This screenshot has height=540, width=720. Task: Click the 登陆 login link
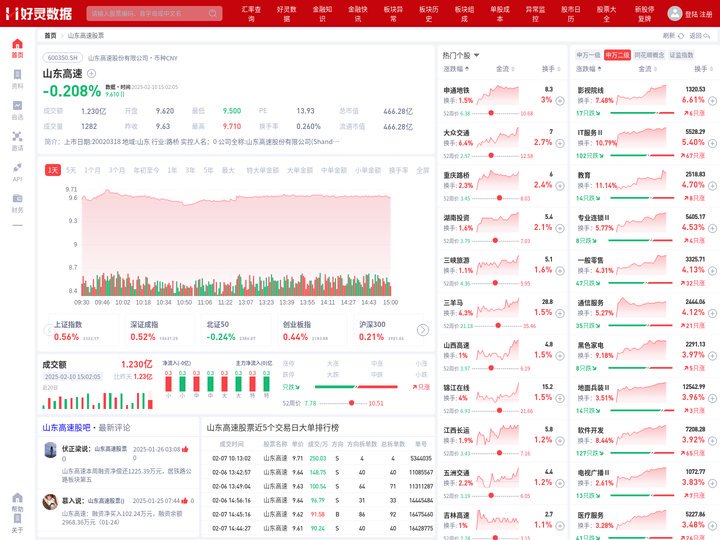691,14
